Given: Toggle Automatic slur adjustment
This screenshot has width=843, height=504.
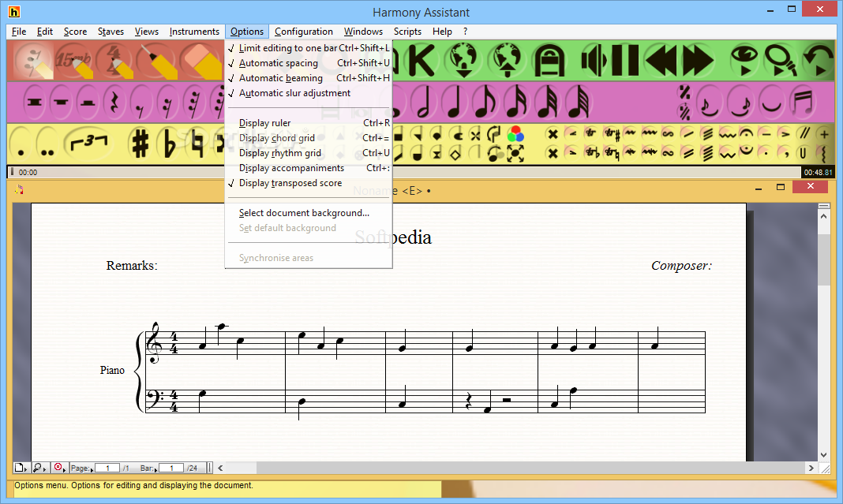Looking at the screenshot, I should point(309,93).
